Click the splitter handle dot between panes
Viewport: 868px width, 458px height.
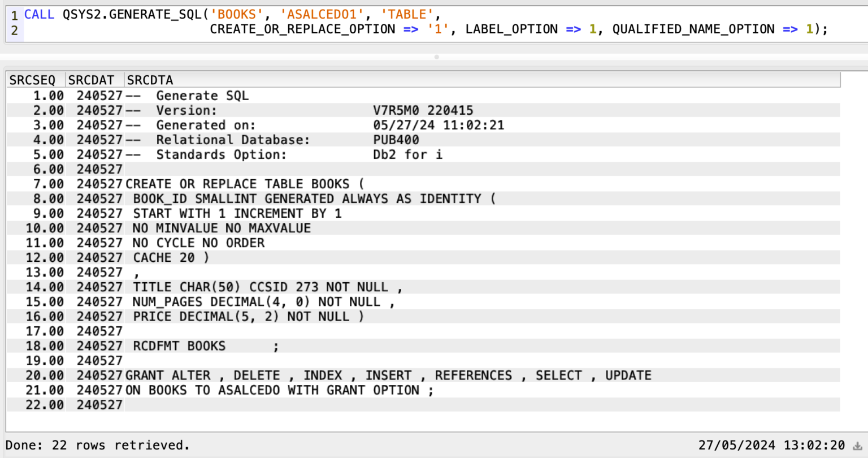[436, 57]
